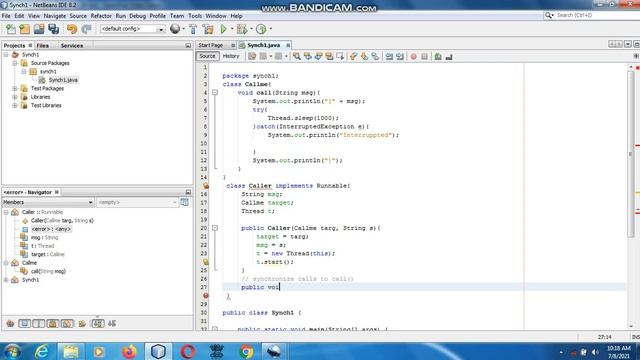Viewport: 640px width, 360px height.
Task: Collapse the Caller class in Navigator
Action: click(6, 212)
